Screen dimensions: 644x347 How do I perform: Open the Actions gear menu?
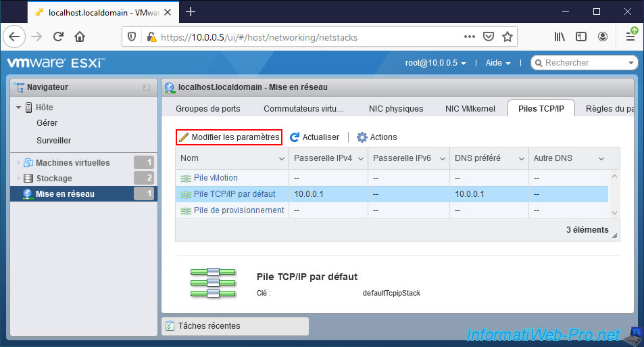(376, 137)
